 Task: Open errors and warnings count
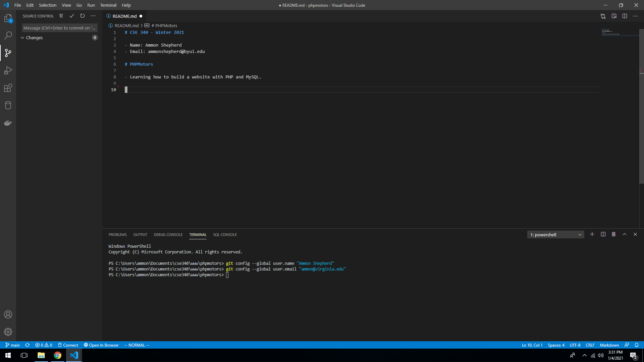point(44,345)
